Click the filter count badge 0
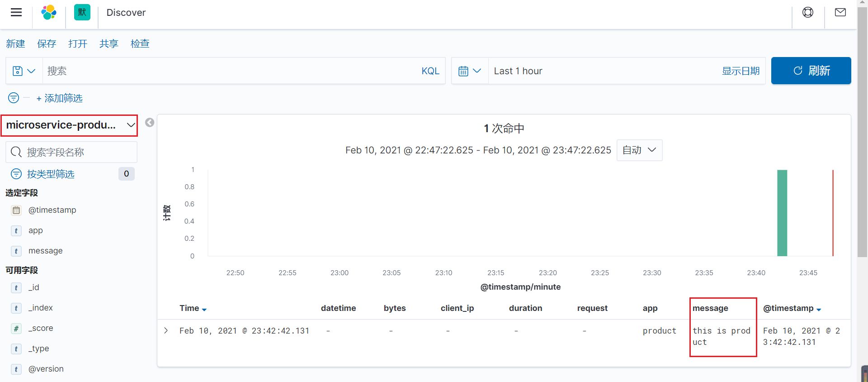The width and height of the screenshot is (868, 382). [127, 174]
